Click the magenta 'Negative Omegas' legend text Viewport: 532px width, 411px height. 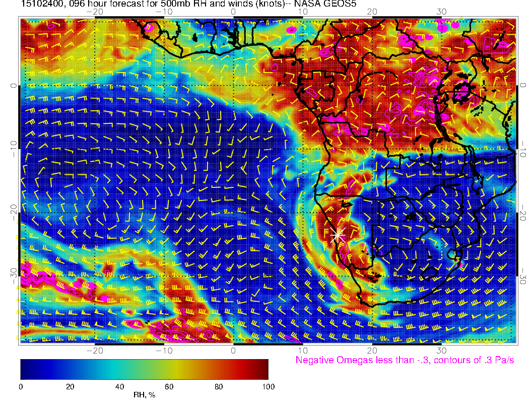pyautogui.click(x=405, y=360)
